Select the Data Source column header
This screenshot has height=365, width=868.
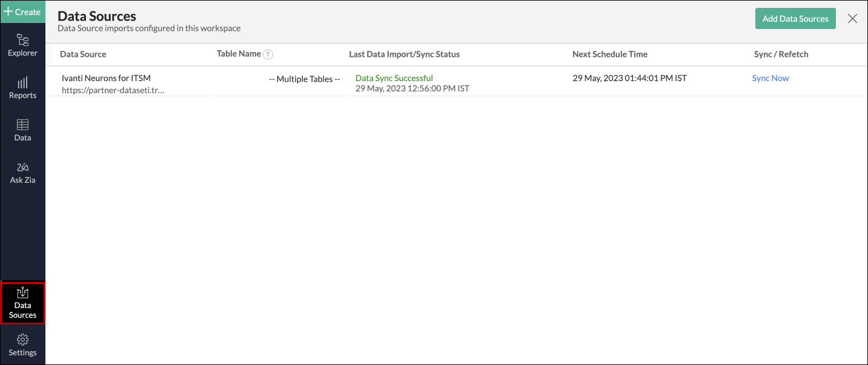pos(83,54)
